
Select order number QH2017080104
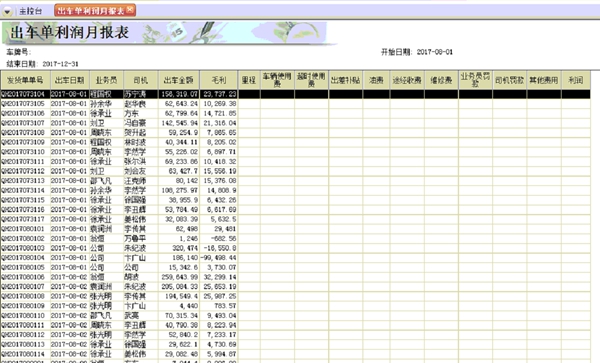pyautogui.click(x=23, y=258)
